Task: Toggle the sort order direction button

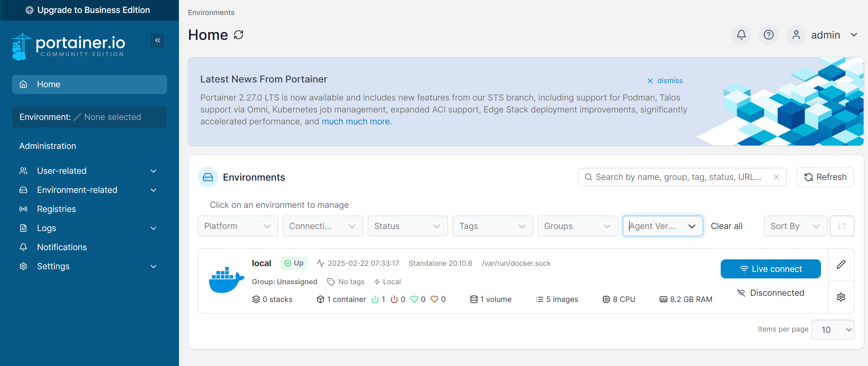Action: pos(842,226)
